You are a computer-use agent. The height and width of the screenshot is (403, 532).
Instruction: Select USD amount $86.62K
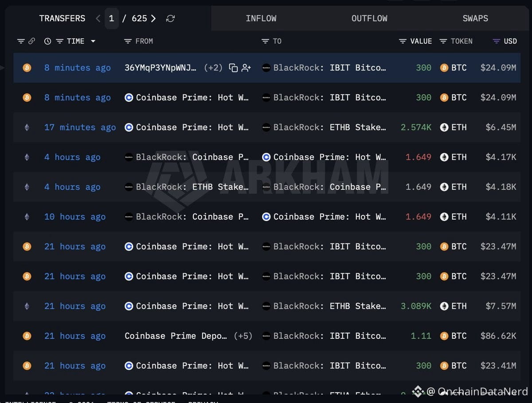(498, 336)
